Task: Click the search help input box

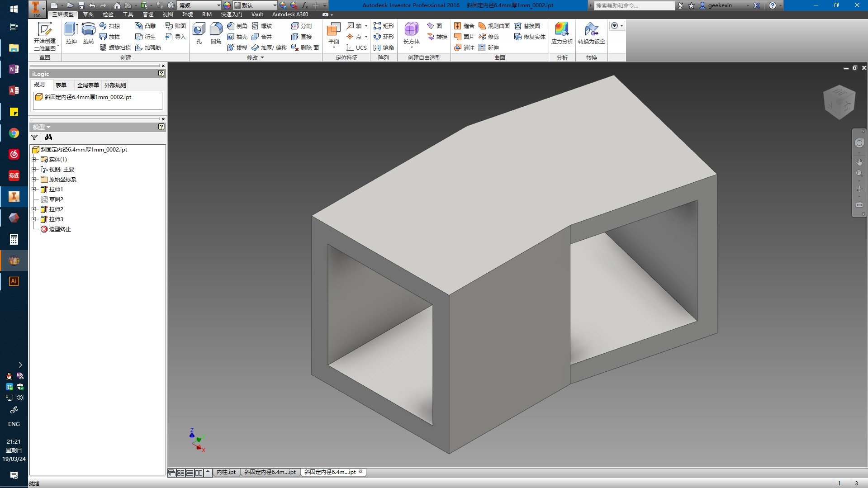Action: [x=633, y=5]
